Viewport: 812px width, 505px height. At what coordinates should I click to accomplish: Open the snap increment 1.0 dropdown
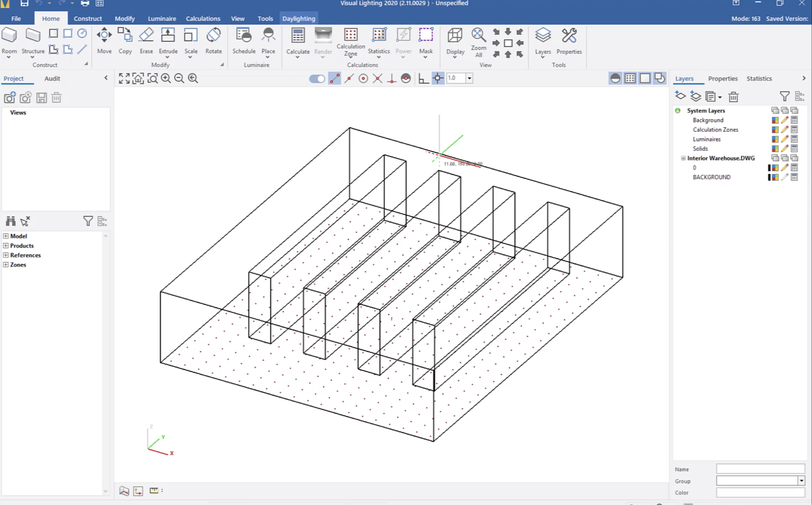pos(469,78)
